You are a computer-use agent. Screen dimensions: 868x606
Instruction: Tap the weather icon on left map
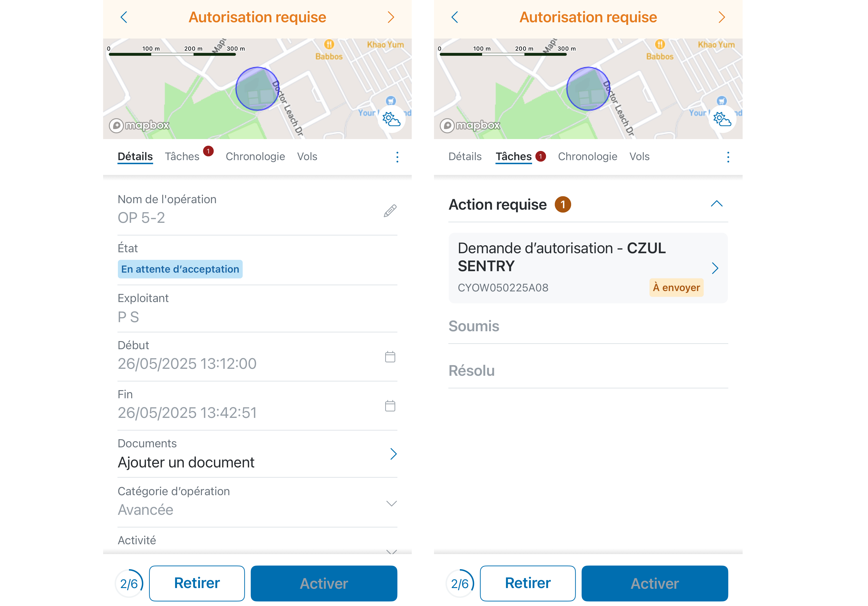pyautogui.click(x=391, y=119)
